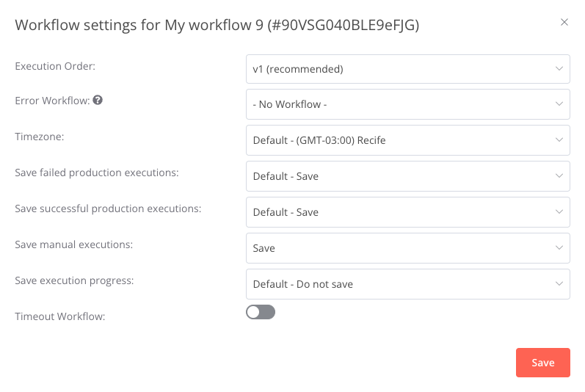Click the chevron in the Save successful production executions field
The height and width of the screenshot is (392, 585).
pos(558,212)
